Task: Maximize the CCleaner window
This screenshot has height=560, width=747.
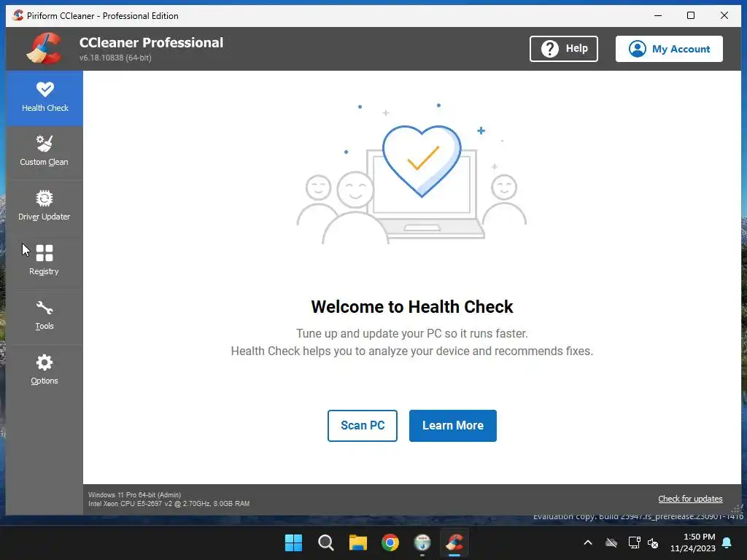Action: pyautogui.click(x=691, y=15)
